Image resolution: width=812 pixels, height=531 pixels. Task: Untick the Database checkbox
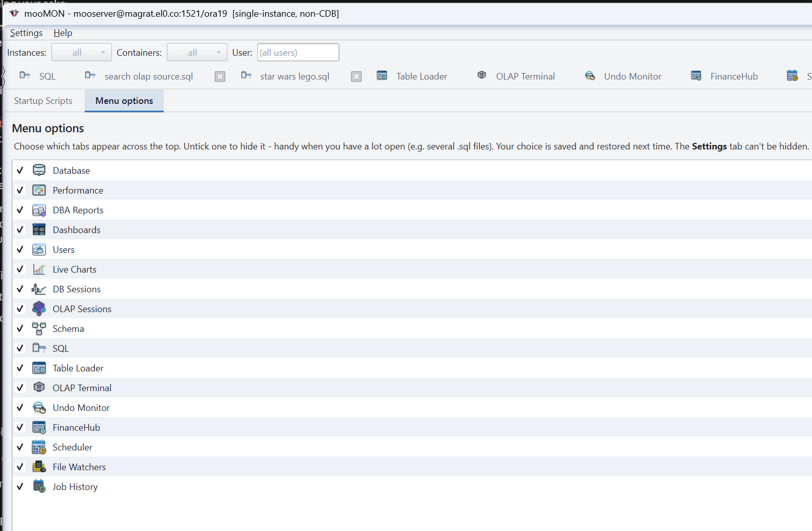pos(20,170)
